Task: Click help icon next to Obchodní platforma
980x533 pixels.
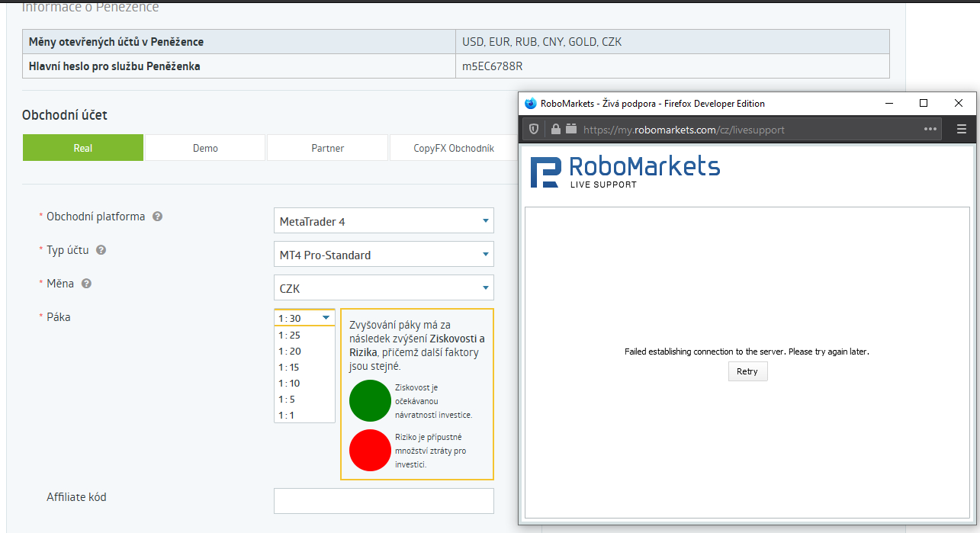Action: coord(157,217)
